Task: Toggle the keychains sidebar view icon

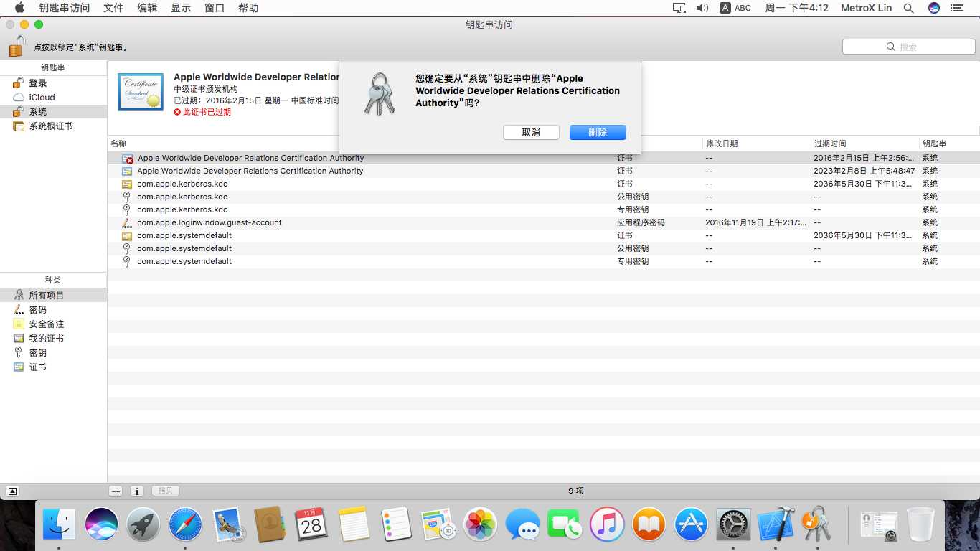Action: [12, 491]
